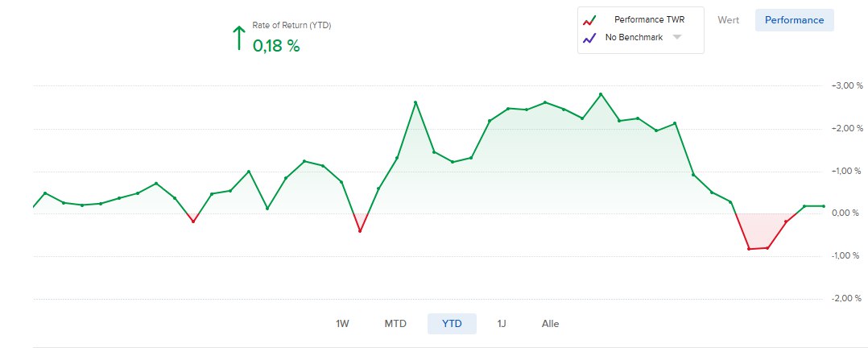The width and height of the screenshot is (868, 348).
Task: Click the Rate of Return (YTD) label
Action: click(291, 26)
